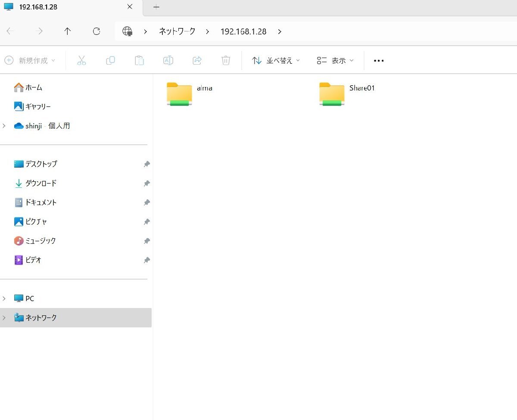Open the 新規作成 dropdown menu
517x420 pixels.
(x=30, y=60)
